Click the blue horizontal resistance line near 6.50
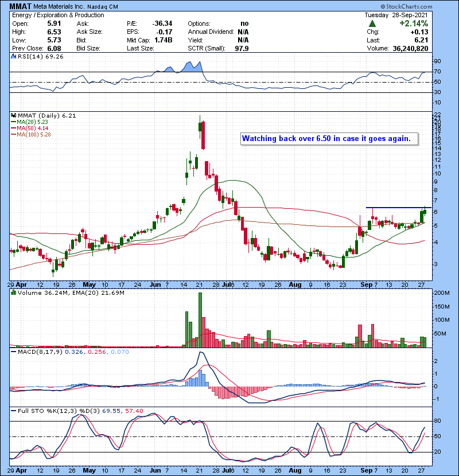Viewport: 459px width, 476px height. [399, 208]
